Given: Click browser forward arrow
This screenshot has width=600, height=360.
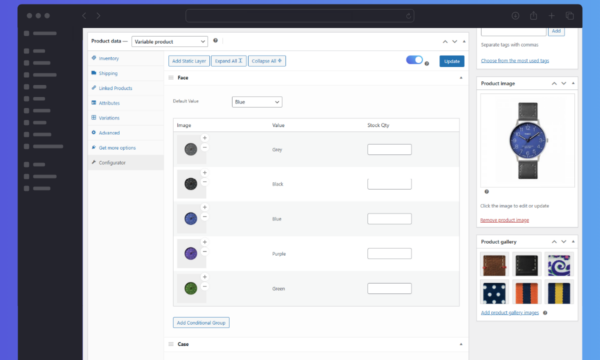Looking at the screenshot, I should coord(98,16).
